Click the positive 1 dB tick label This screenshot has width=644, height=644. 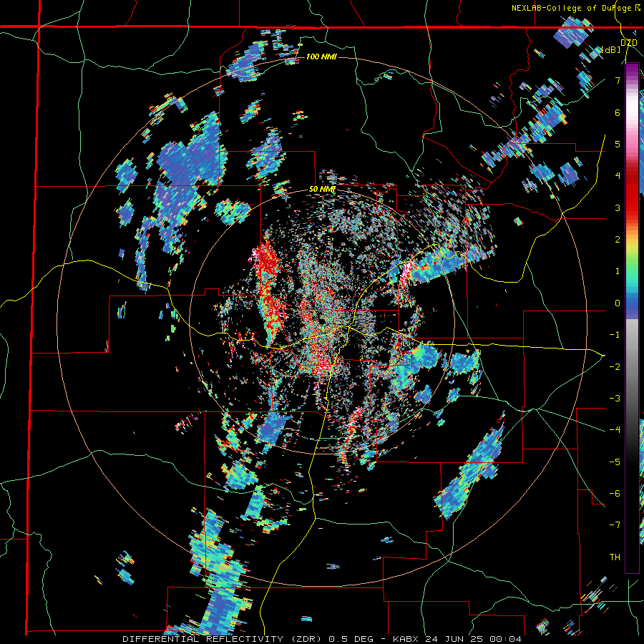click(618, 271)
